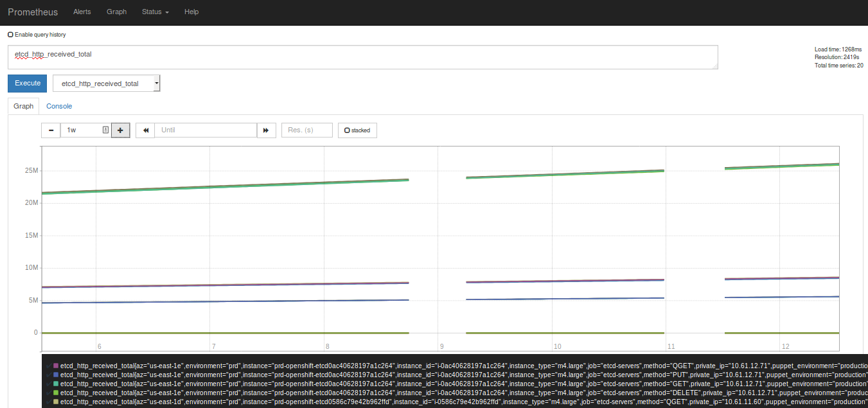Click the minus icon to shrink time range
Viewport: 868px width, 408px height.
click(x=51, y=130)
